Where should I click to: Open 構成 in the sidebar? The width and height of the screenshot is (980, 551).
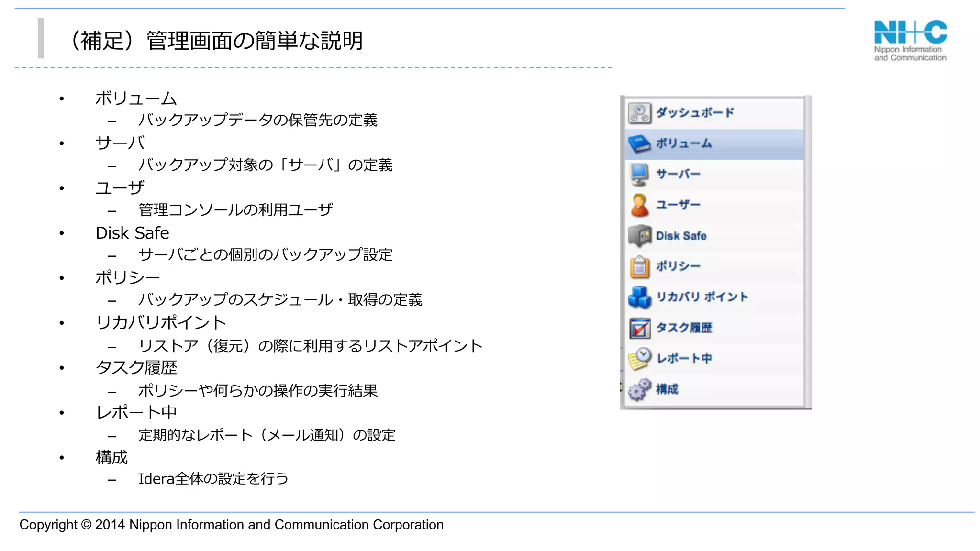[x=715, y=389]
